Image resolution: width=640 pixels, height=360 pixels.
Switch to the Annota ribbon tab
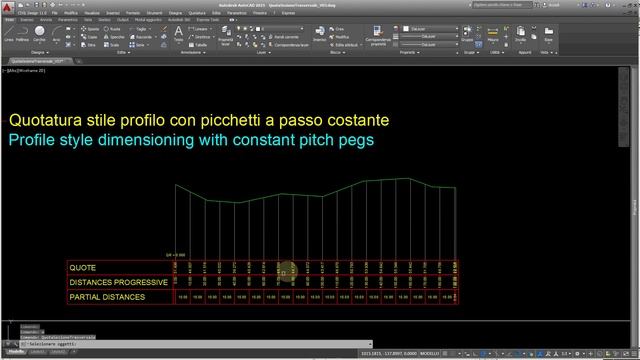point(46,20)
